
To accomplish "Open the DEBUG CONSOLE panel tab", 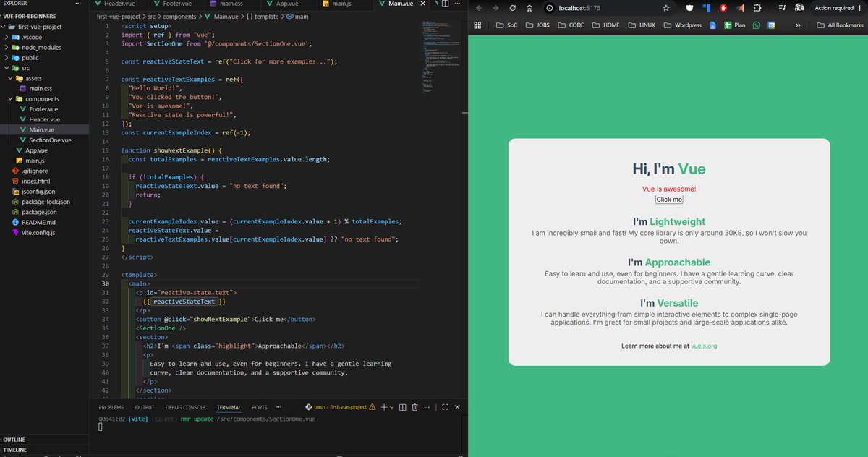I will coord(185,407).
